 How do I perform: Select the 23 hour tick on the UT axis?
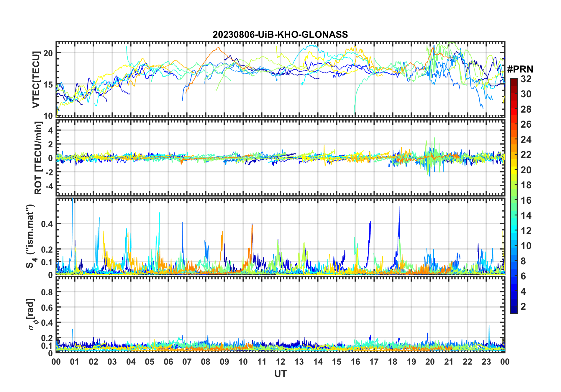tap(486, 362)
